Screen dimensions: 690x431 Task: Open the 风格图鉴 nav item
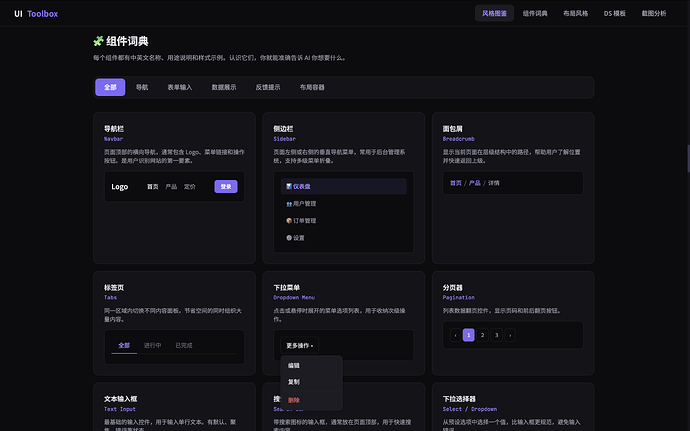tap(494, 13)
